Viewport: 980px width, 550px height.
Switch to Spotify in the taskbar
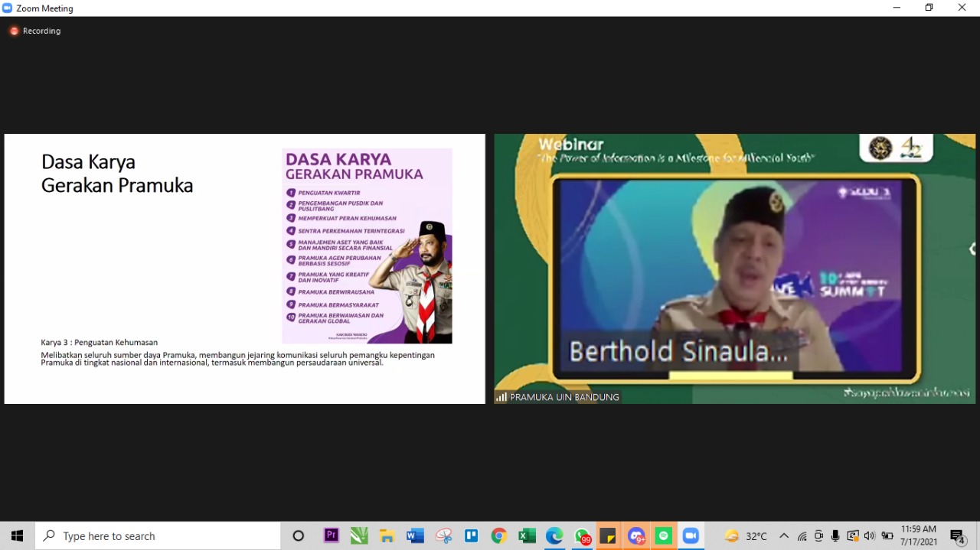tap(664, 535)
